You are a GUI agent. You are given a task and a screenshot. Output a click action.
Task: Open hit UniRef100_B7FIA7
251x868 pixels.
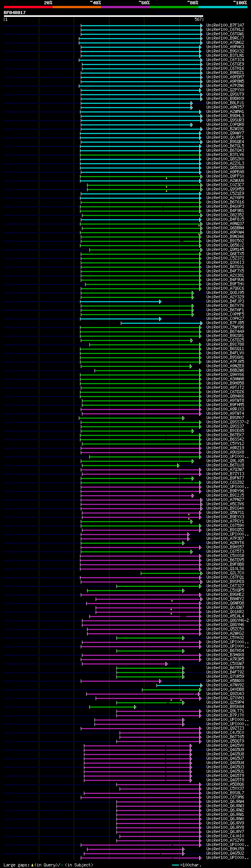click(x=225, y=25)
